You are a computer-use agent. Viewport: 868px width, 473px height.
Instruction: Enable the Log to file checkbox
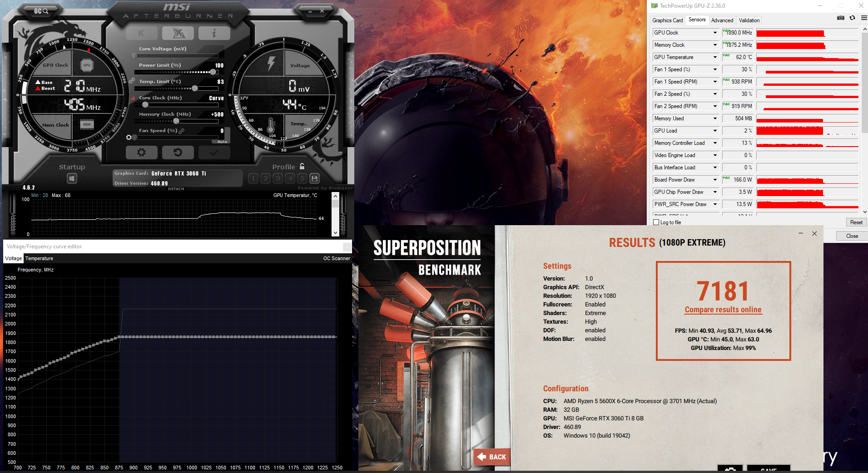tap(656, 222)
